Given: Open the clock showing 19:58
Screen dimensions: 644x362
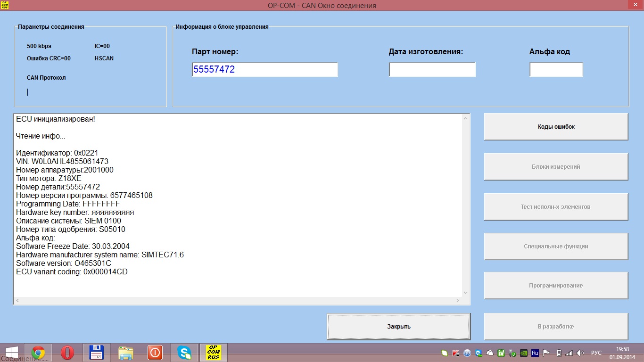Looking at the screenshot, I should 623,353.
